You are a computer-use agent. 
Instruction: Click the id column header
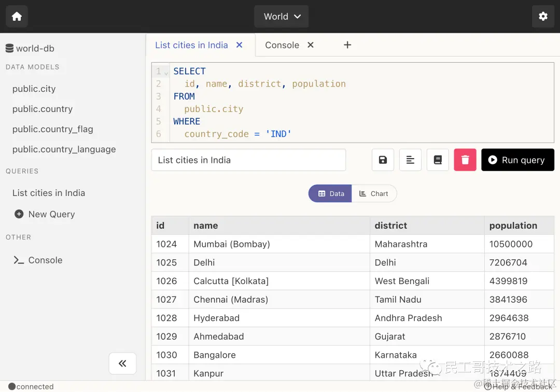click(x=170, y=226)
